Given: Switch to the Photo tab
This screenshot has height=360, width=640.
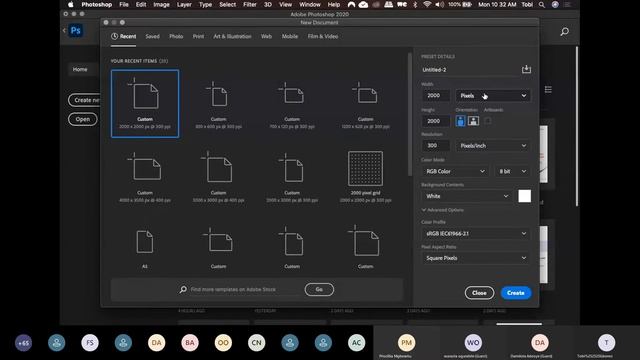Looking at the screenshot, I should pyautogui.click(x=176, y=36).
